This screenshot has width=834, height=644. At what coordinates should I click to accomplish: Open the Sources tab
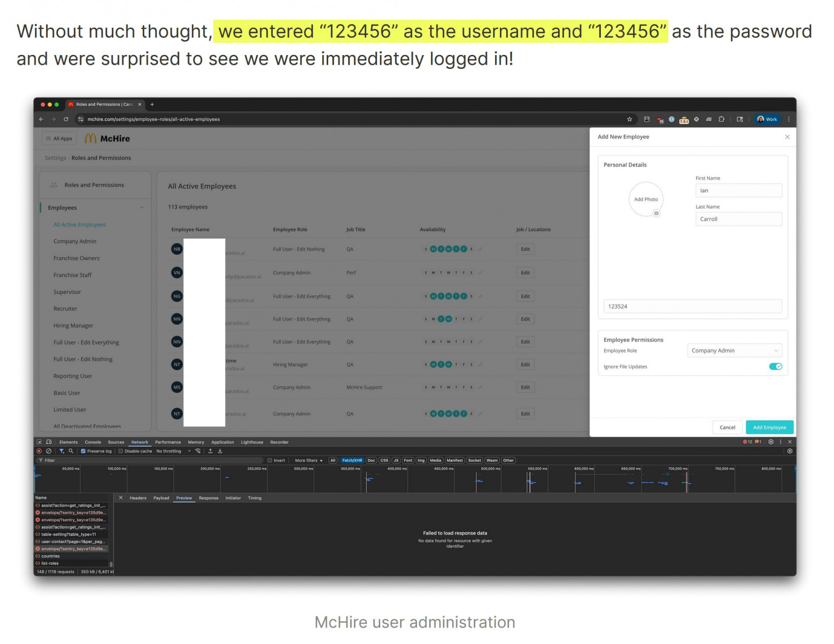click(x=116, y=442)
